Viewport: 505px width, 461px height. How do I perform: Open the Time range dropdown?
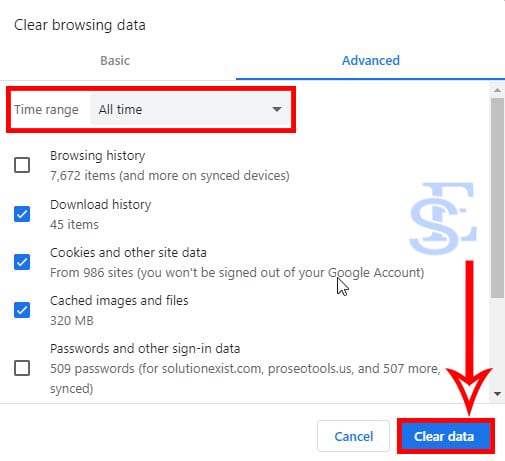tap(190, 109)
